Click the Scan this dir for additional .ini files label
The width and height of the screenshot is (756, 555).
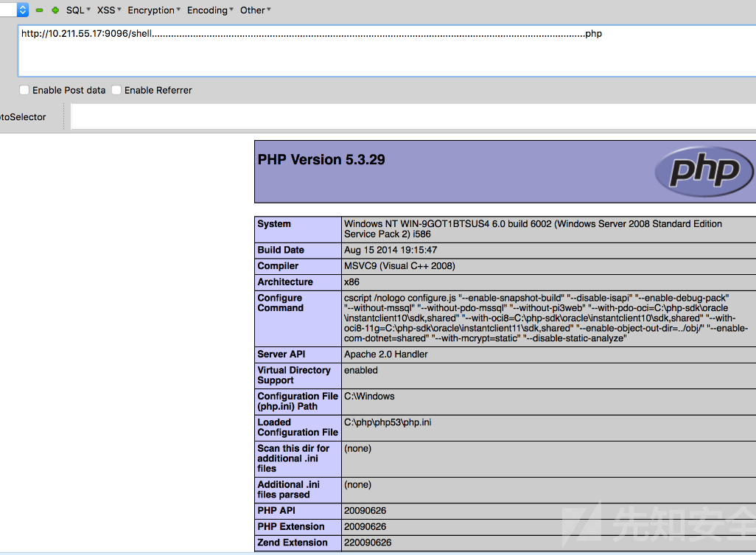click(293, 458)
